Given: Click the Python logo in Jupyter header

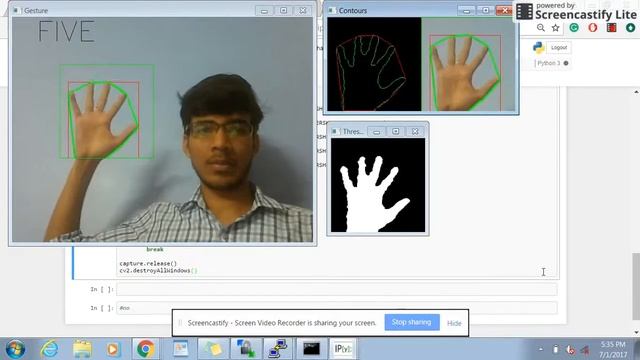Looking at the screenshot, I should 538,47.
